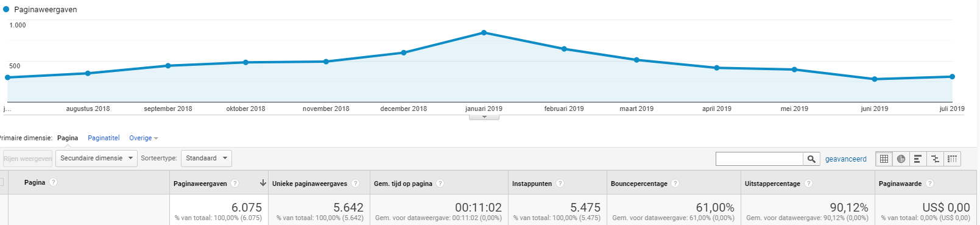Click the juli 2019 data point
Screen dimensions: 980x225
952,77
